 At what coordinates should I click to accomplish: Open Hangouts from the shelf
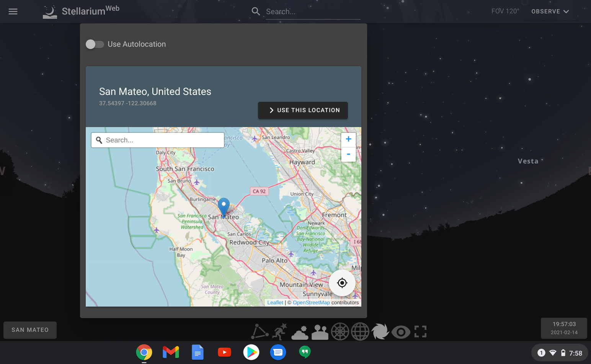pyautogui.click(x=305, y=352)
